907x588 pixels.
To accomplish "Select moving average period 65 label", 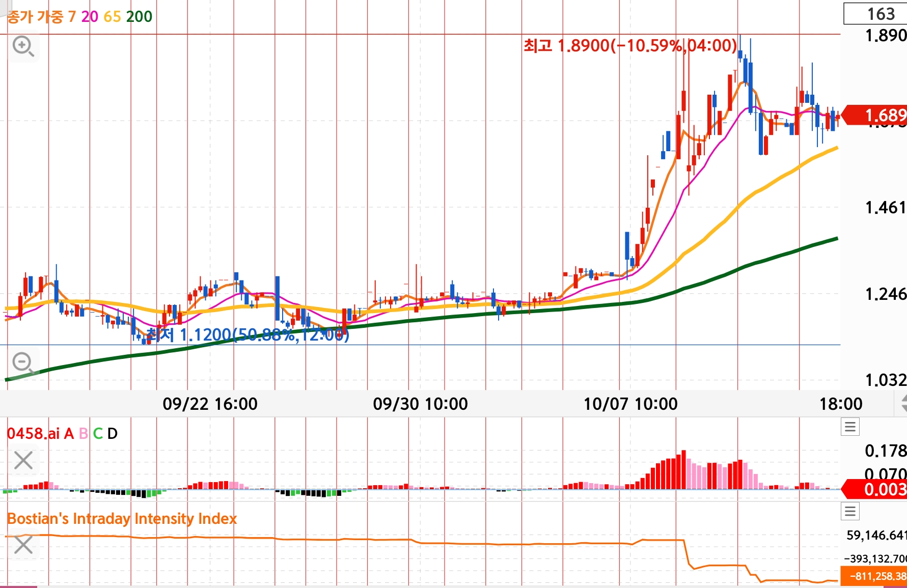I will pyautogui.click(x=112, y=17).
